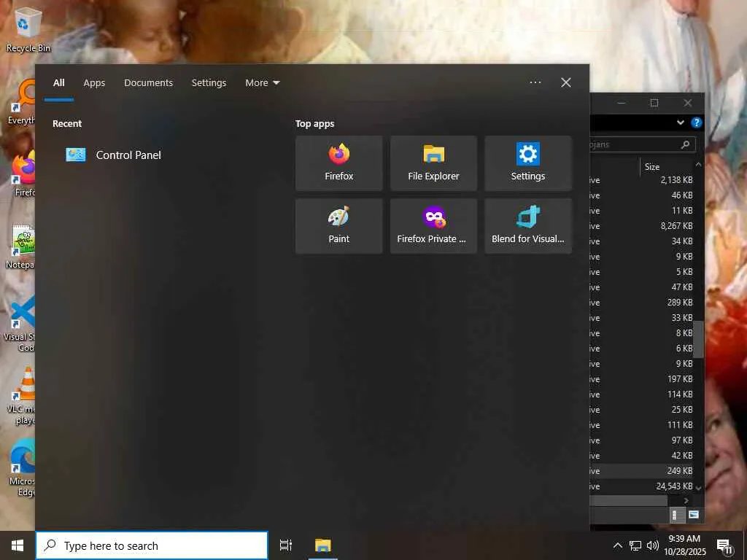Image resolution: width=747 pixels, height=560 pixels.
Task: Open the volume tray icon
Action: [x=653, y=545]
